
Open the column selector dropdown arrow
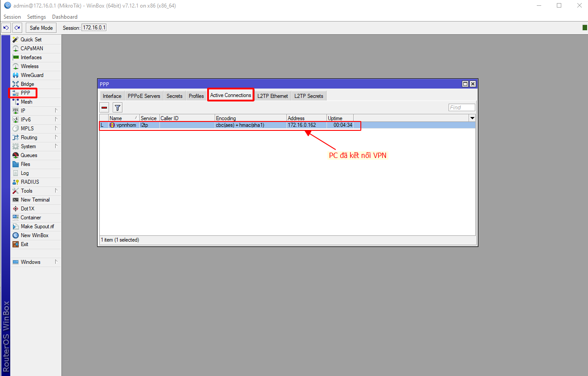click(x=472, y=118)
